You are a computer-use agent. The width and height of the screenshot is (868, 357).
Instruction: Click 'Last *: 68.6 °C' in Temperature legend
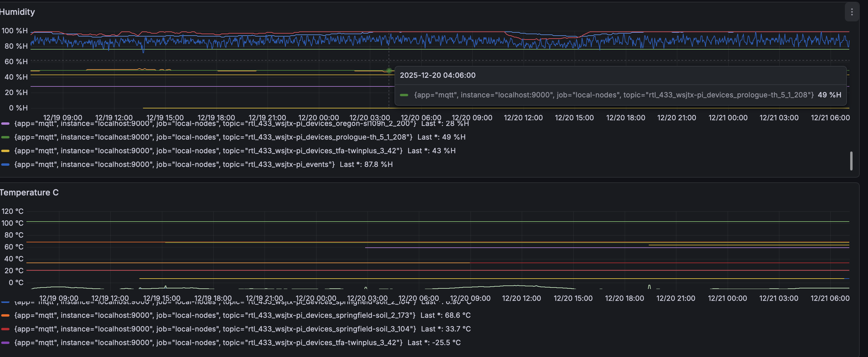tap(445, 315)
